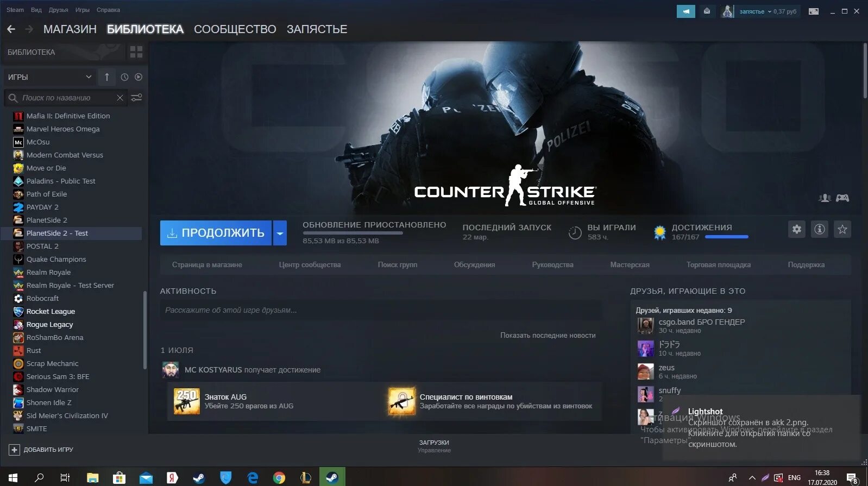The height and width of the screenshot is (486, 868).
Task: Open the Yandex browser taskbar icon
Action: point(172,477)
